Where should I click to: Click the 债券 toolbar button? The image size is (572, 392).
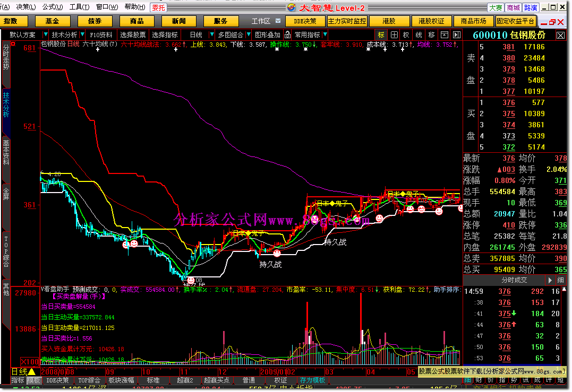click(95, 21)
